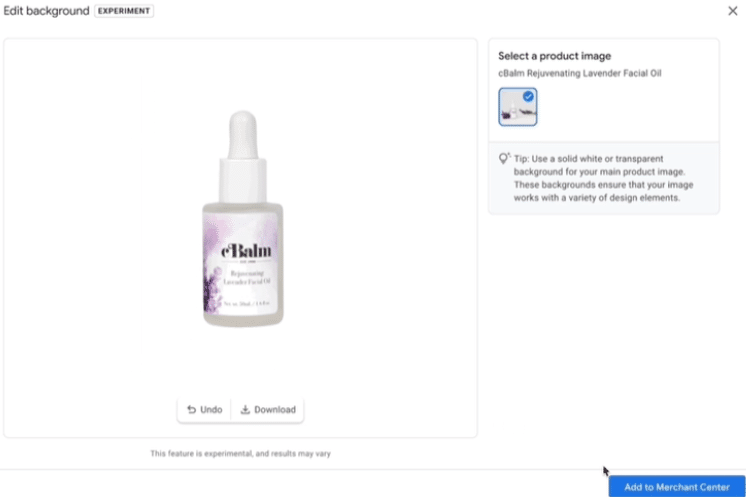The width and height of the screenshot is (746, 497).
Task: Click the 'Edit background' title
Action: [46, 11]
